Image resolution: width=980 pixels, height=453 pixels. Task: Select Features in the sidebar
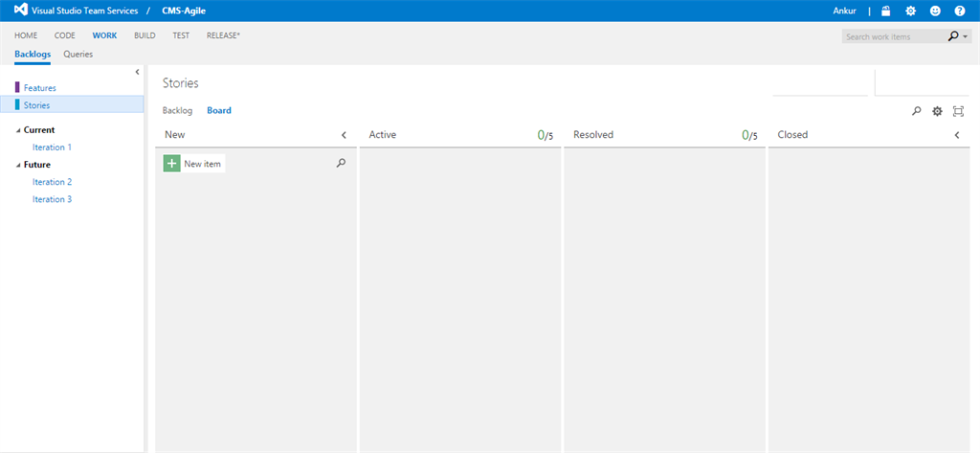click(x=40, y=88)
